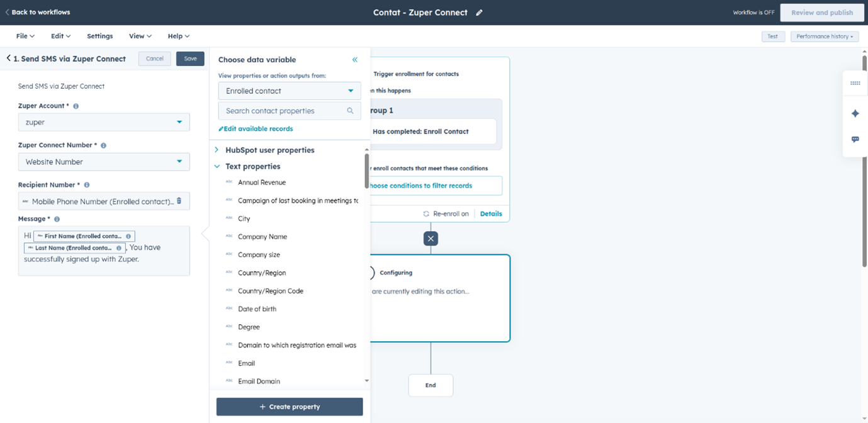
Task: Open File menu
Action: click(25, 37)
